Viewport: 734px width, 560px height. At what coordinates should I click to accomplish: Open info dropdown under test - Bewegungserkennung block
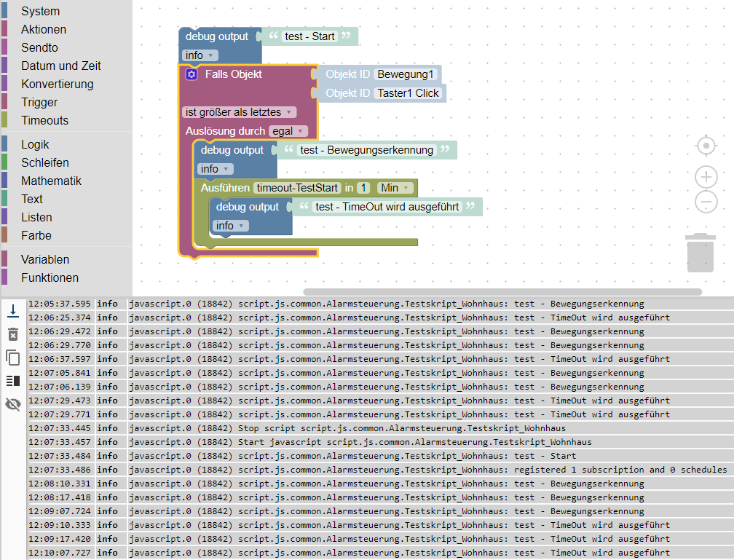216,169
